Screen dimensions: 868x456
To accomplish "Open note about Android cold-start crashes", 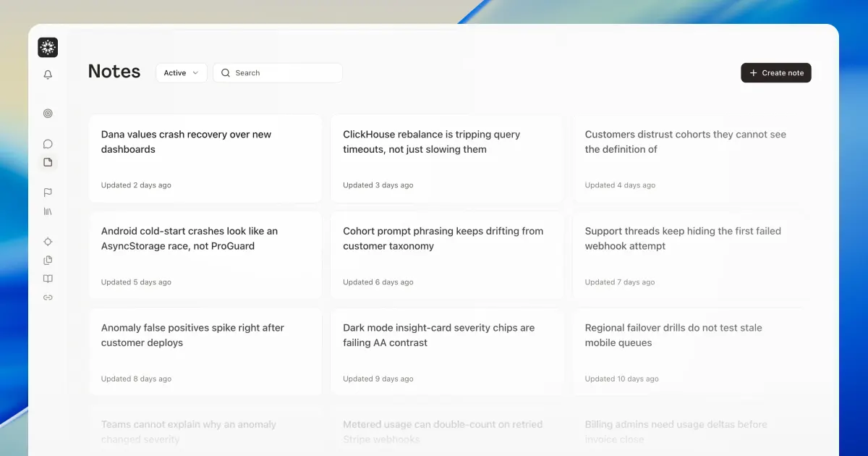I will point(205,256).
